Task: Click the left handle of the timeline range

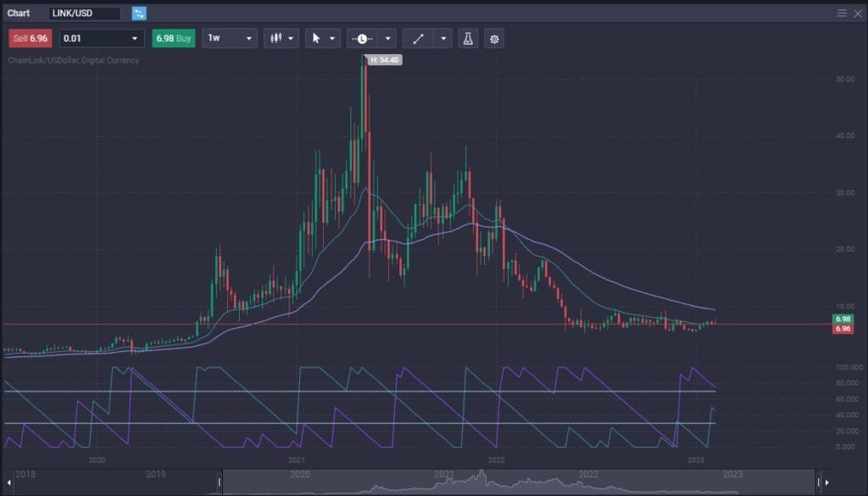Action: pos(220,482)
